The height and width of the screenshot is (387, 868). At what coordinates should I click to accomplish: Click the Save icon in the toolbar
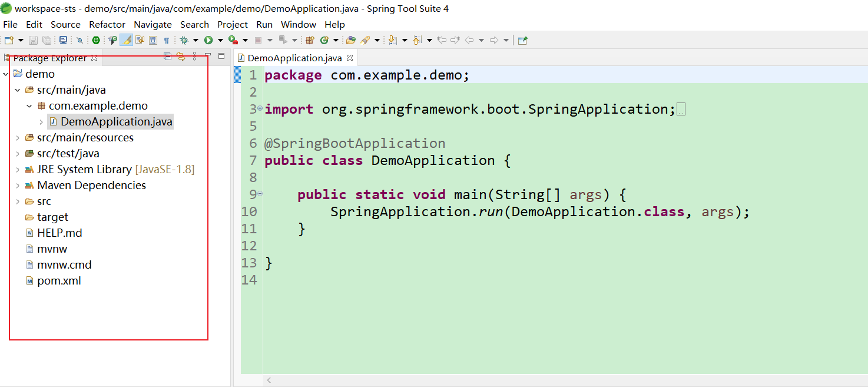32,39
